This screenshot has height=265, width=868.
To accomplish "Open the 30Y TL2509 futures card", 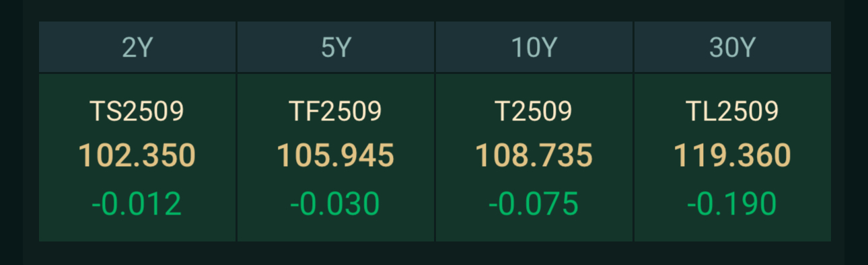I will tap(733, 157).
